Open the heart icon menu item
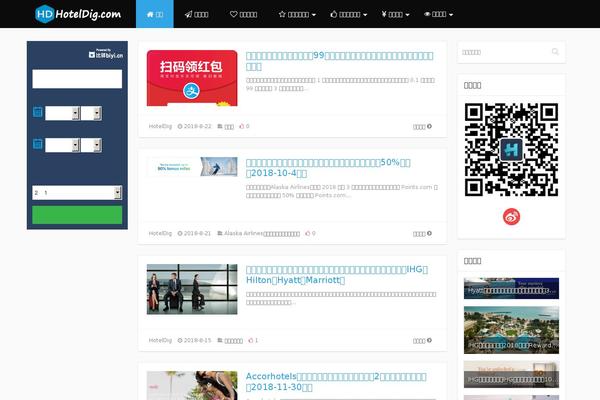 pos(243,14)
